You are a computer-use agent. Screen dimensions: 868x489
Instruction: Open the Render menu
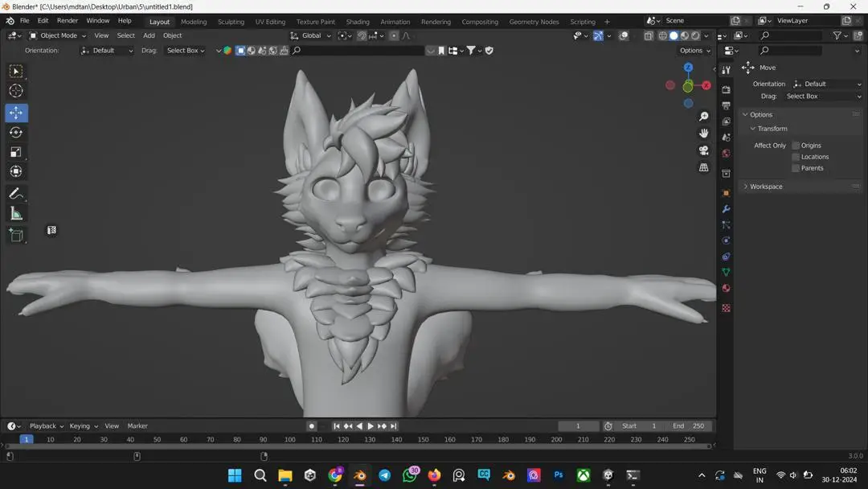[x=67, y=20]
